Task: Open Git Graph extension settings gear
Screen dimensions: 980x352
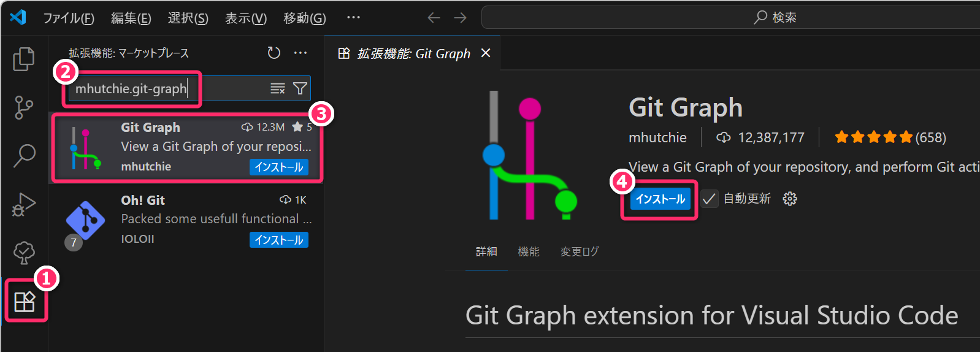Action: 790,199
